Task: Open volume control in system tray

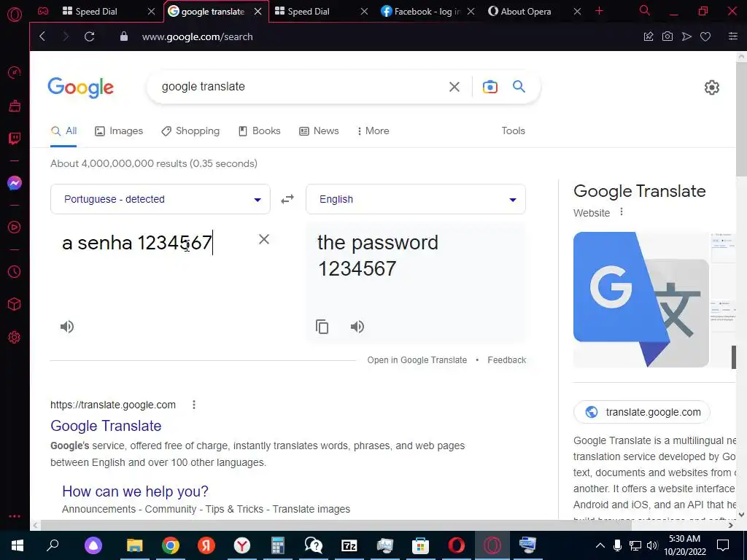Action: 652,545
